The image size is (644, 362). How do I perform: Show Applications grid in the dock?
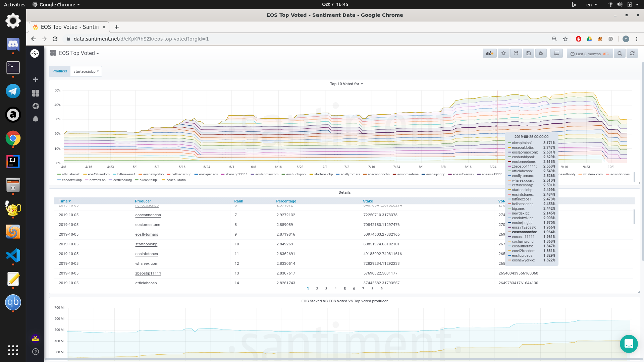(x=13, y=350)
